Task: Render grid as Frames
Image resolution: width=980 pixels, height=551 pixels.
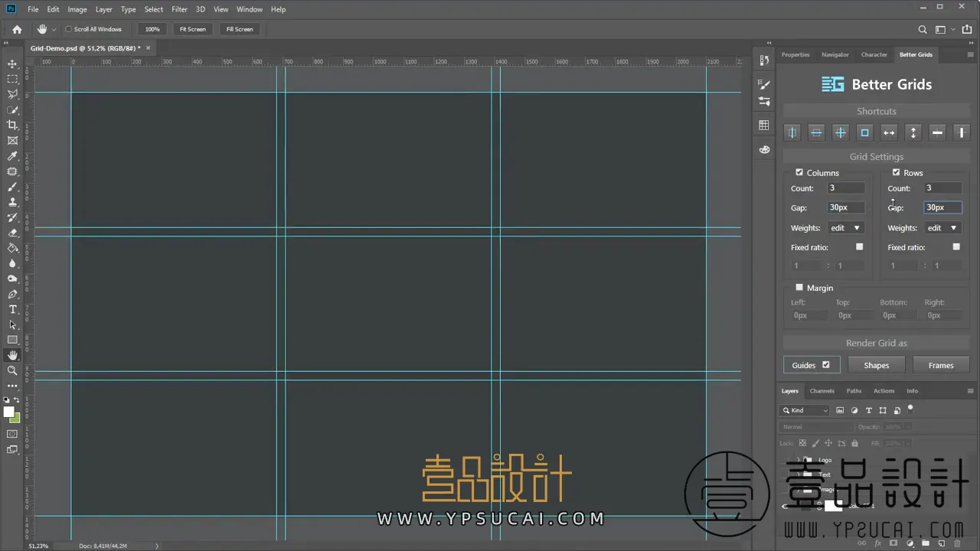Action: [x=941, y=365]
